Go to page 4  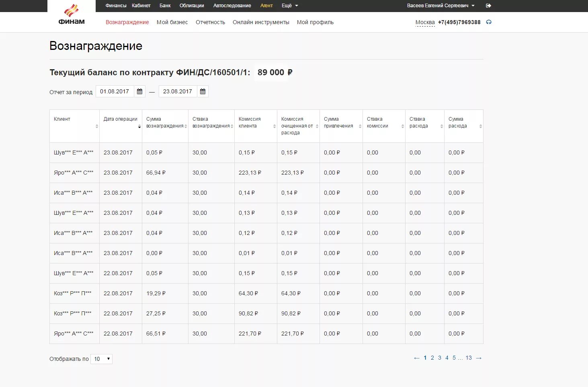coord(447,358)
